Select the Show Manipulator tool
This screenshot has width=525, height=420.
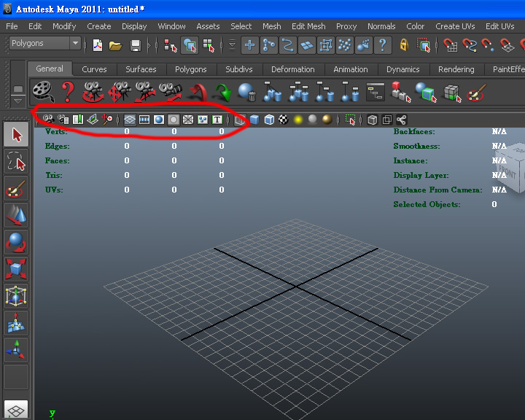tap(16, 350)
